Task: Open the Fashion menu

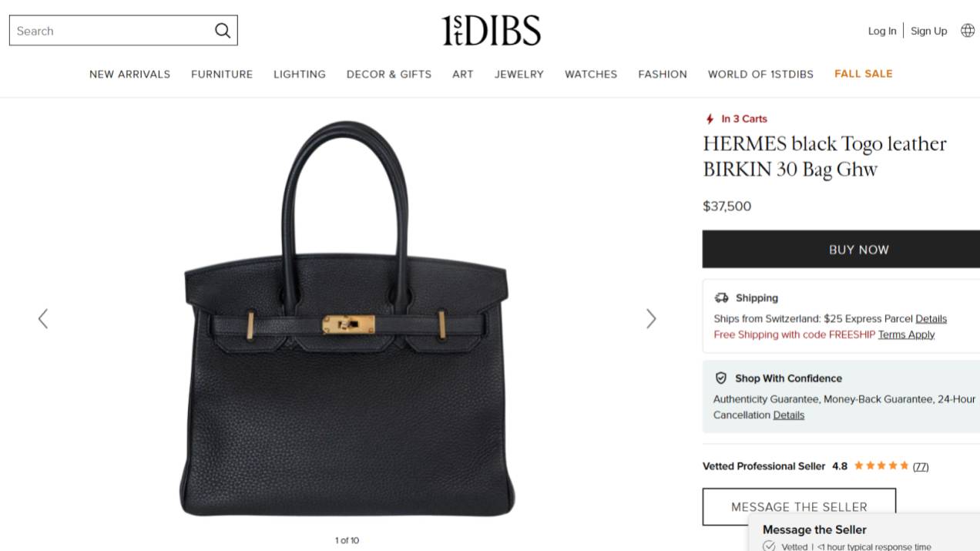Action: point(663,74)
